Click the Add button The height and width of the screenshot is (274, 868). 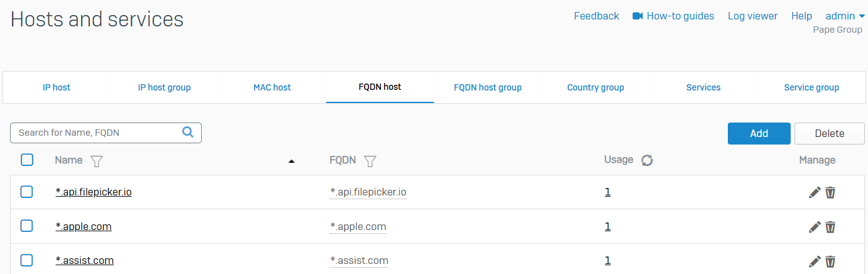click(x=759, y=133)
